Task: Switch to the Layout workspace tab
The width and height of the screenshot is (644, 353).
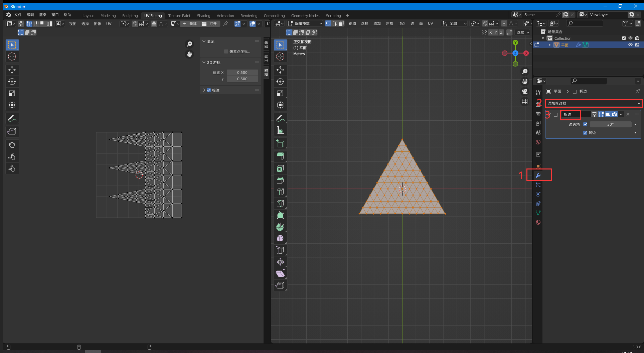Action: pyautogui.click(x=88, y=16)
